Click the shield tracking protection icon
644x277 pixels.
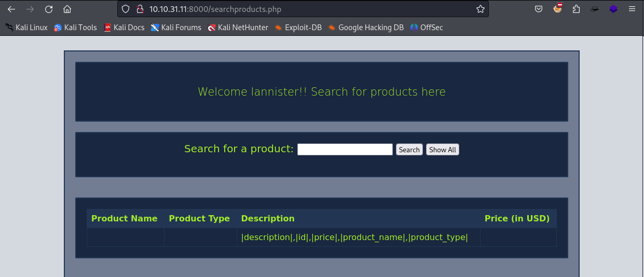(x=125, y=9)
